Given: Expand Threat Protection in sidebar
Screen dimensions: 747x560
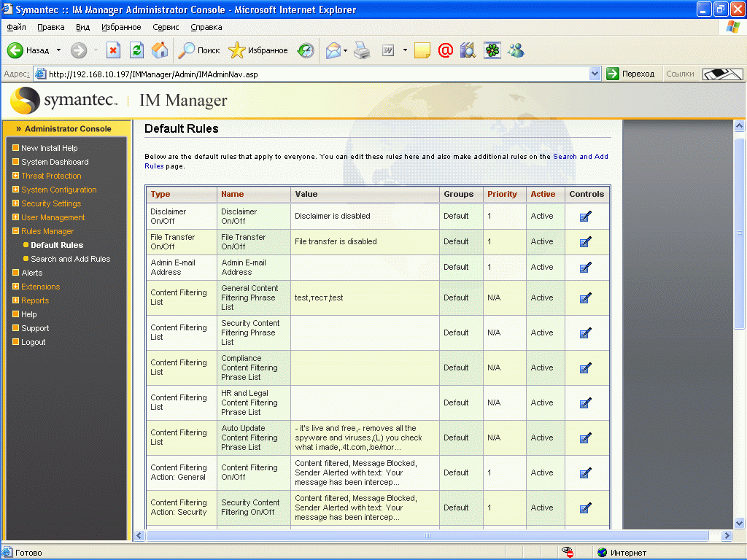Looking at the screenshot, I should click(x=51, y=176).
